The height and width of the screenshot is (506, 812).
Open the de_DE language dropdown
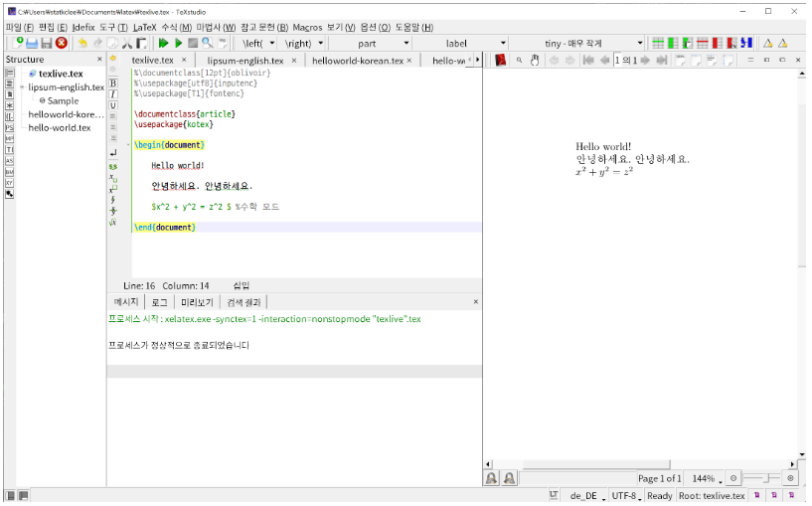587,496
